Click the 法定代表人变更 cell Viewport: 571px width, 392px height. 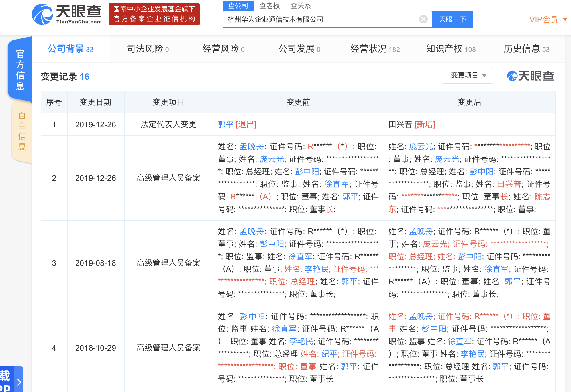coord(168,124)
